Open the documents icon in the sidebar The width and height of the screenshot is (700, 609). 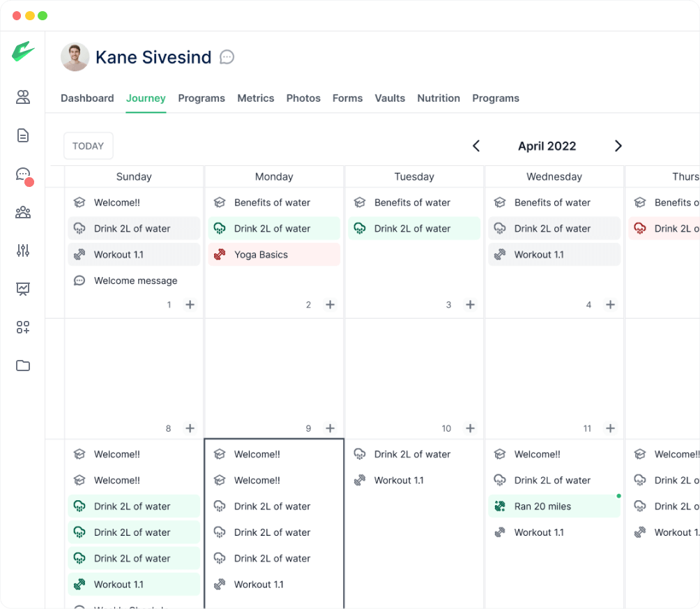tap(23, 135)
